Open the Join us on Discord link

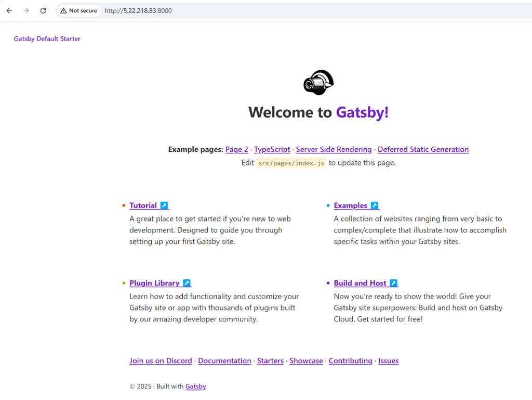pos(161,360)
